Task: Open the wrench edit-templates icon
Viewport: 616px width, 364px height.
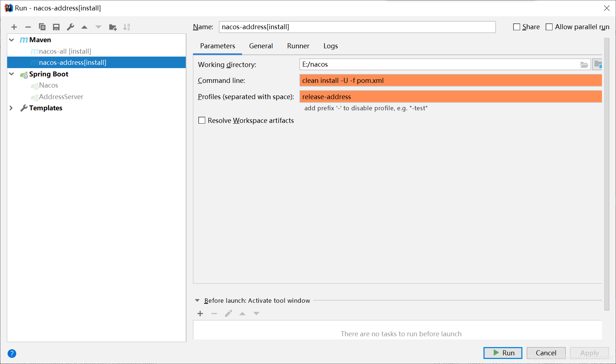Action: [70, 27]
